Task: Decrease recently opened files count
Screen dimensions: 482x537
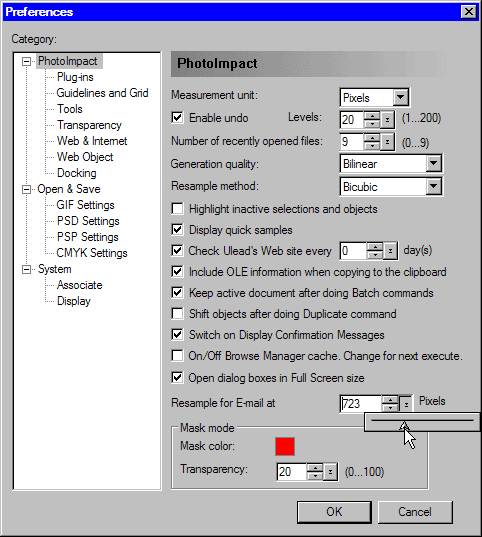Action: point(372,146)
